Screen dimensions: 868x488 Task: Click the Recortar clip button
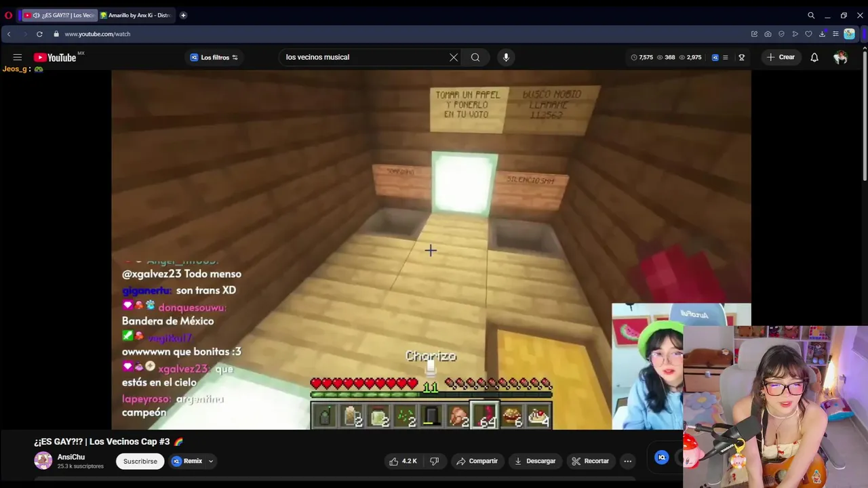591,461
